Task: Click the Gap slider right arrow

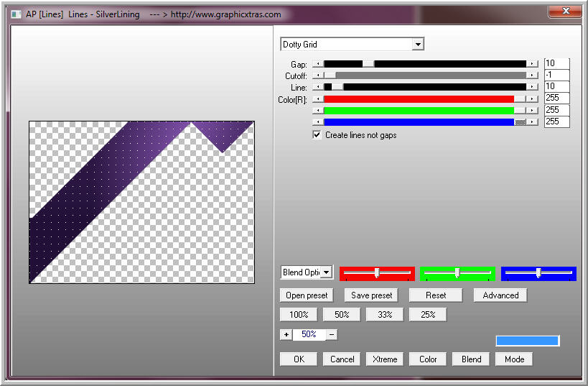Action: coord(532,64)
